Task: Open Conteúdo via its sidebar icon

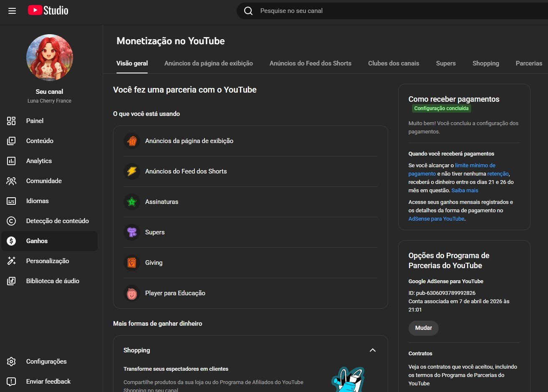Action: (11, 141)
